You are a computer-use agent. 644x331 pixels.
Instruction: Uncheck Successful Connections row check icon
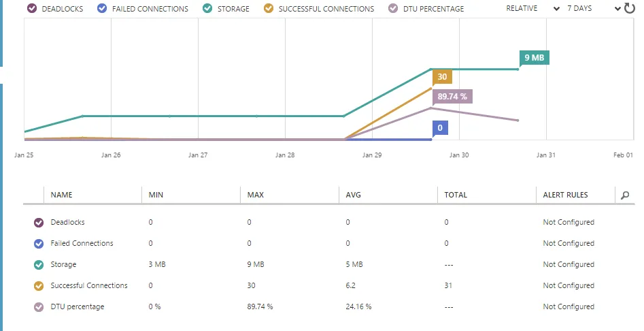[x=39, y=286]
